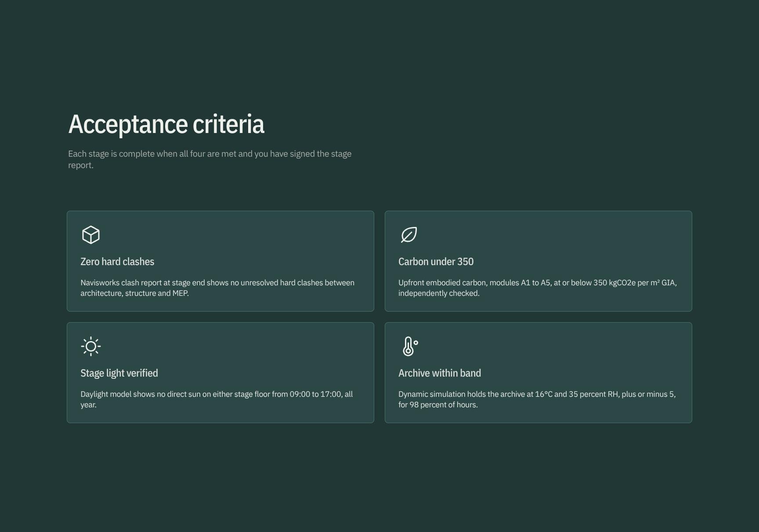Screen dimensions: 759x532
Task: Click the Dynamic simulation description text
Action: pos(537,399)
